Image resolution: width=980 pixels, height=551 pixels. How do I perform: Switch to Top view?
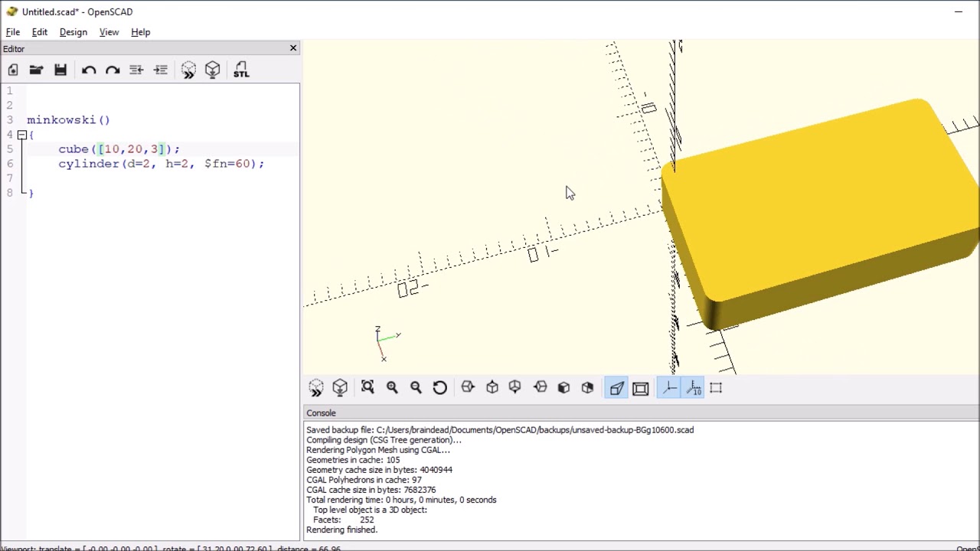pos(492,388)
